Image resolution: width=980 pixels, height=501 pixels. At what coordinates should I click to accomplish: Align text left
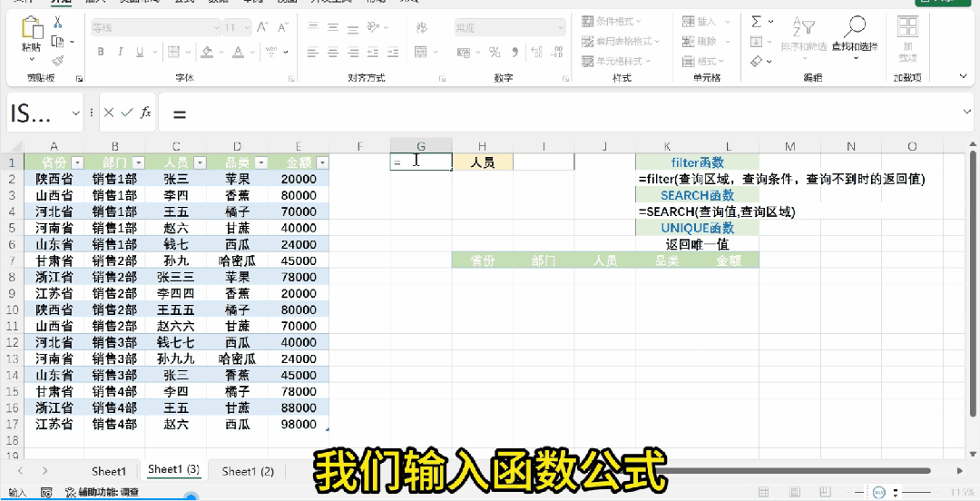pos(313,52)
